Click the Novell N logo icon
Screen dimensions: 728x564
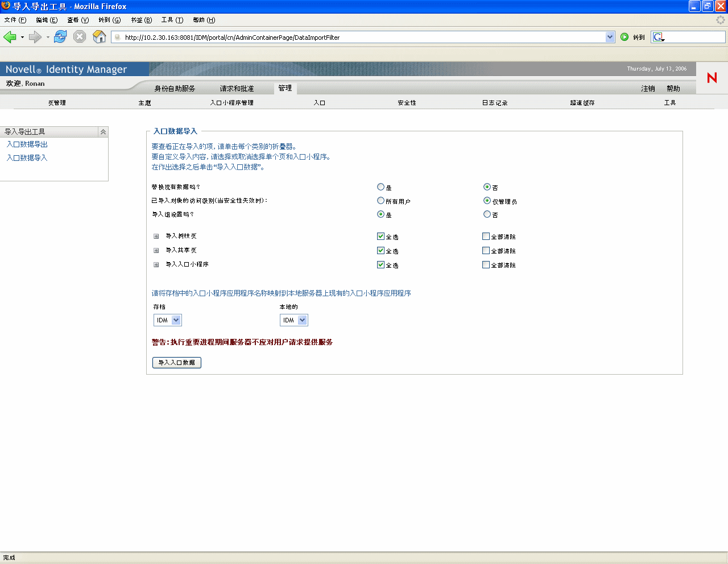click(711, 79)
